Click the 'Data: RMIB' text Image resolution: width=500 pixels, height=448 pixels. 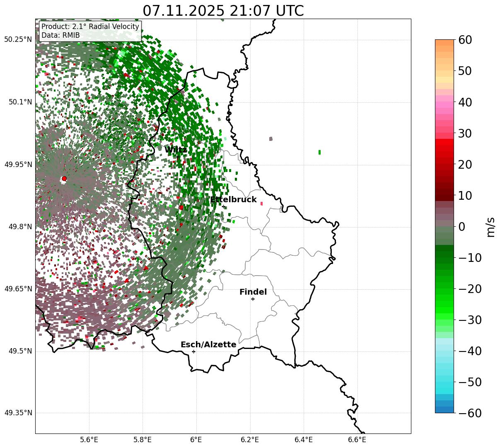[60, 36]
